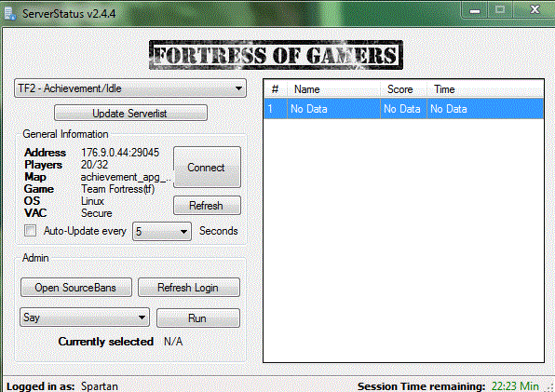Screen dimensions: 555x392
Task: Click the Refresh button under Connect
Action: [207, 206]
